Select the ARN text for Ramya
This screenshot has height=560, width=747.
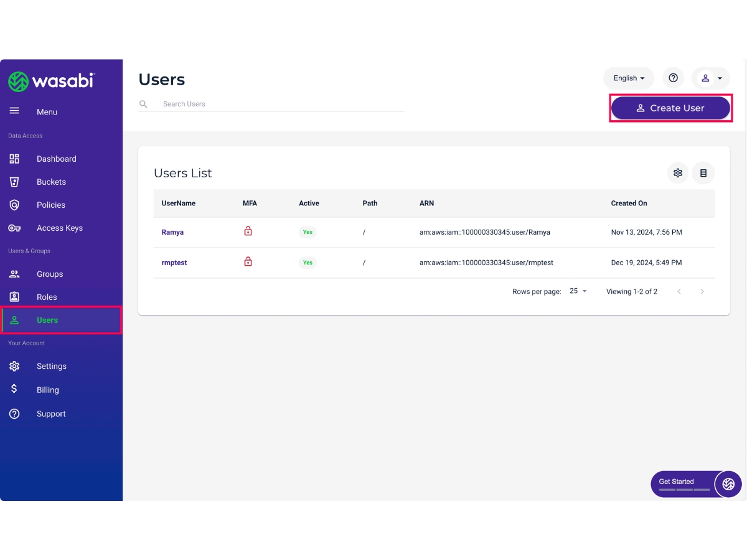[x=485, y=232]
